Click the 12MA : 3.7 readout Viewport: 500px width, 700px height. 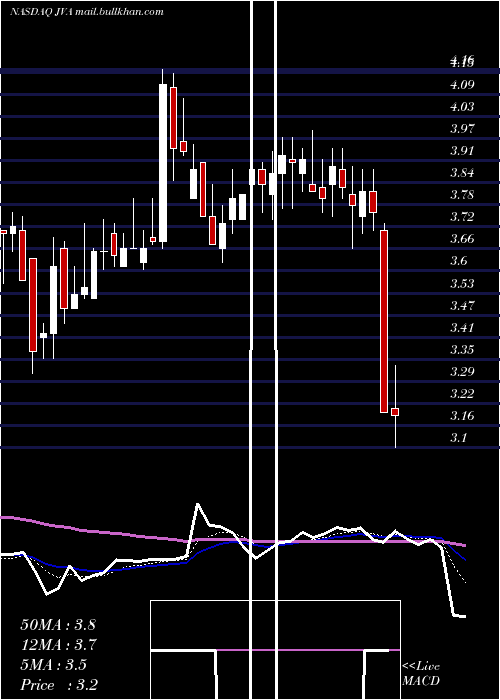coord(58,645)
